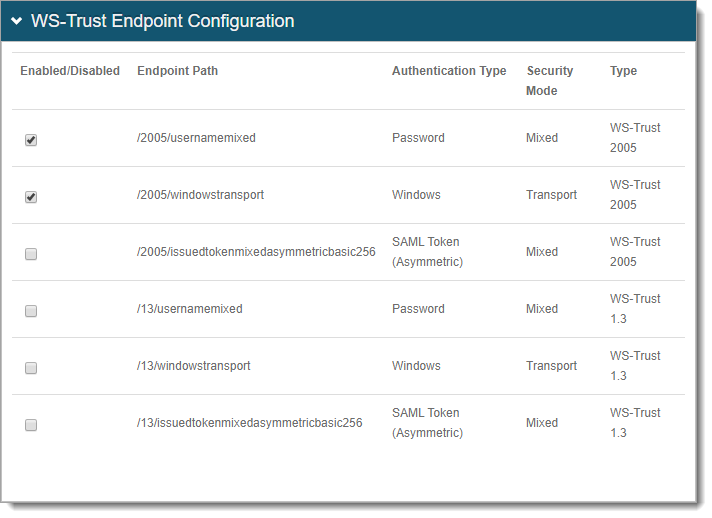712x518 pixels.
Task: Click the WS-Trust Endpoint Configuration header title
Action: pos(162,21)
